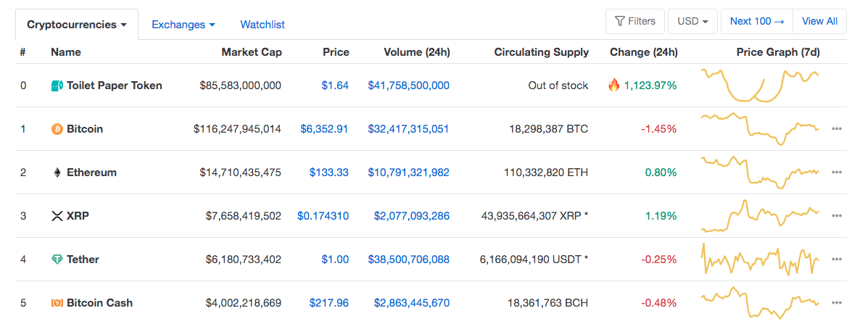
Task: Click the XRP volume $2,077,093,286
Action: click(x=411, y=216)
